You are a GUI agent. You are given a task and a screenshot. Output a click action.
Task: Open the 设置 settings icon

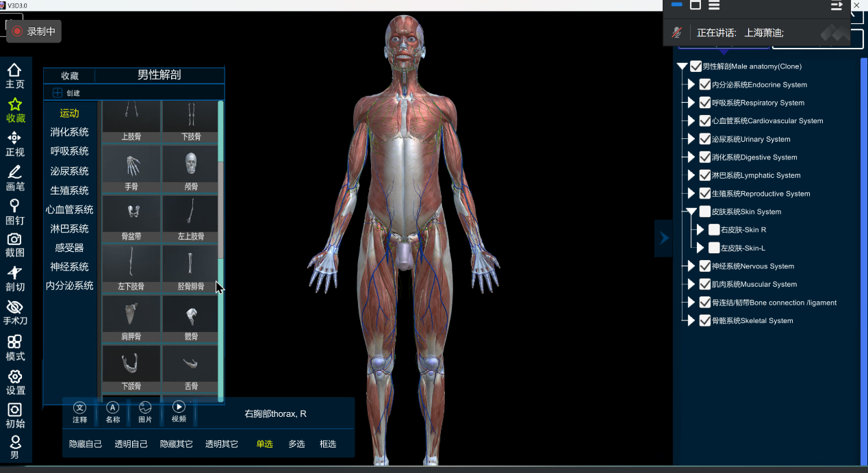pos(14,382)
